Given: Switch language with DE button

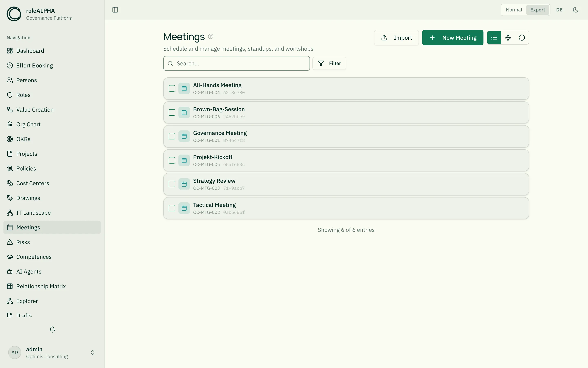Looking at the screenshot, I should (x=559, y=10).
